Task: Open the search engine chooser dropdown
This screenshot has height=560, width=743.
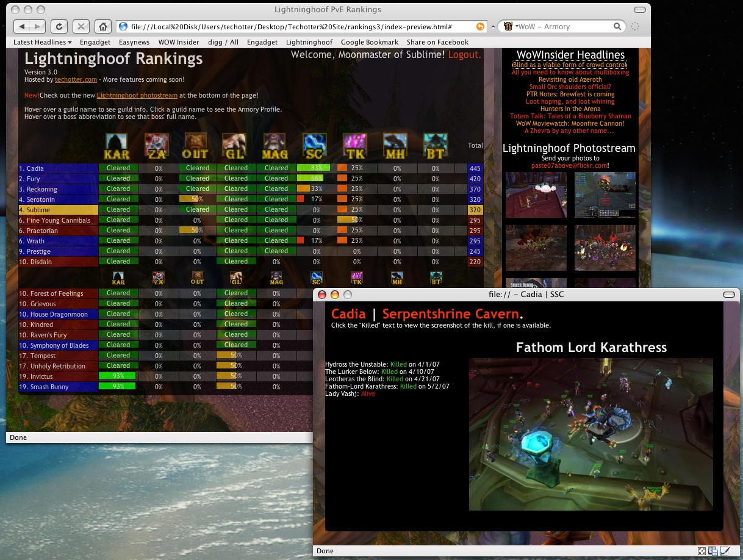Action: (511, 27)
